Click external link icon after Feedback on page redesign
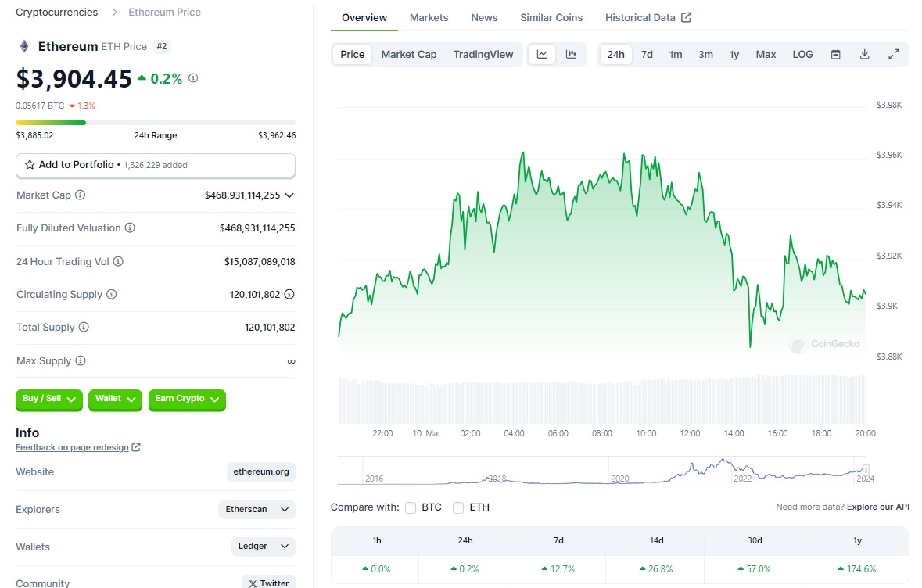The width and height of the screenshot is (922, 588). (x=136, y=447)
